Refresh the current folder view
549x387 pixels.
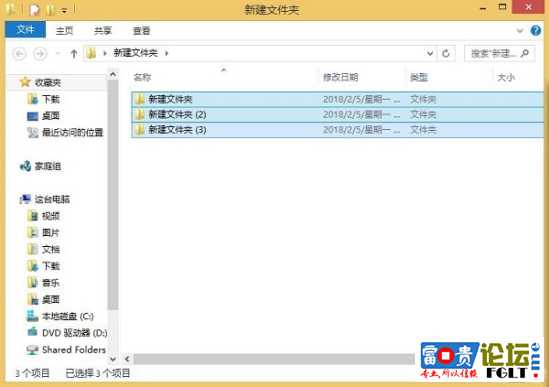pyautogui.click(x=446, y=54)
